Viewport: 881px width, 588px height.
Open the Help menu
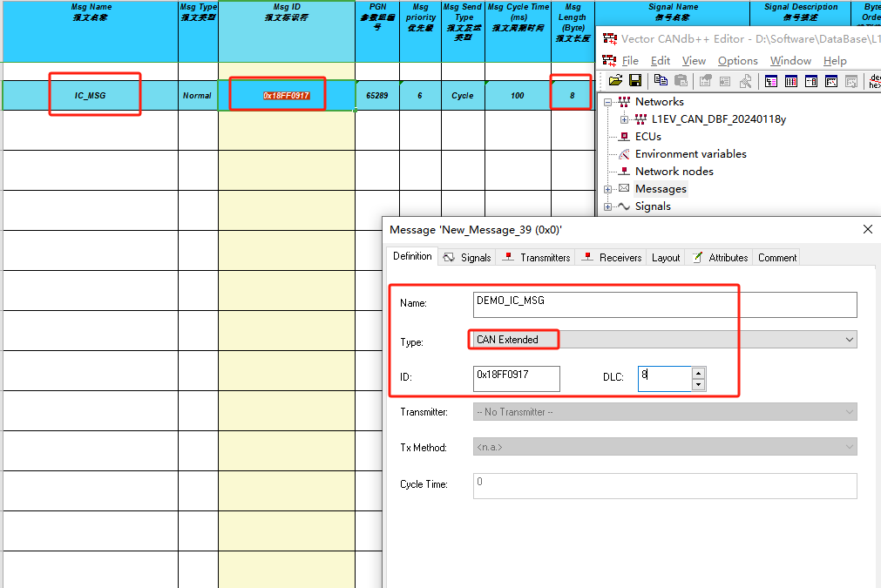tap(835, 61)
